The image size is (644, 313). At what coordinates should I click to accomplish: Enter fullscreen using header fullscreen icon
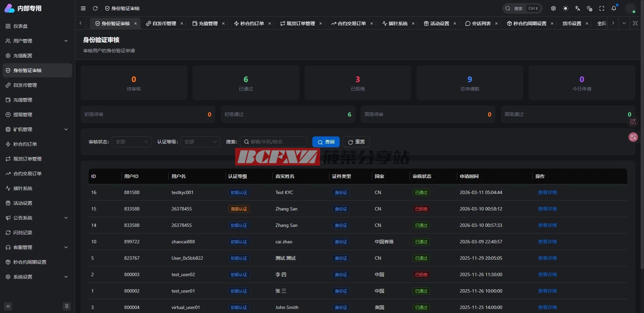602,8
